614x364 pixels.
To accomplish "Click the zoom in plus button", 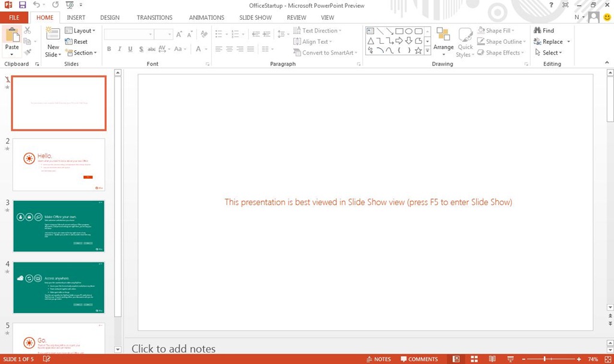I will [579, 359].
